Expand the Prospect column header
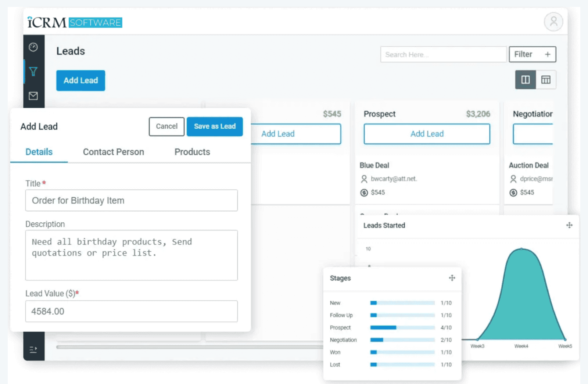588x384 pixels. (380, 114)
